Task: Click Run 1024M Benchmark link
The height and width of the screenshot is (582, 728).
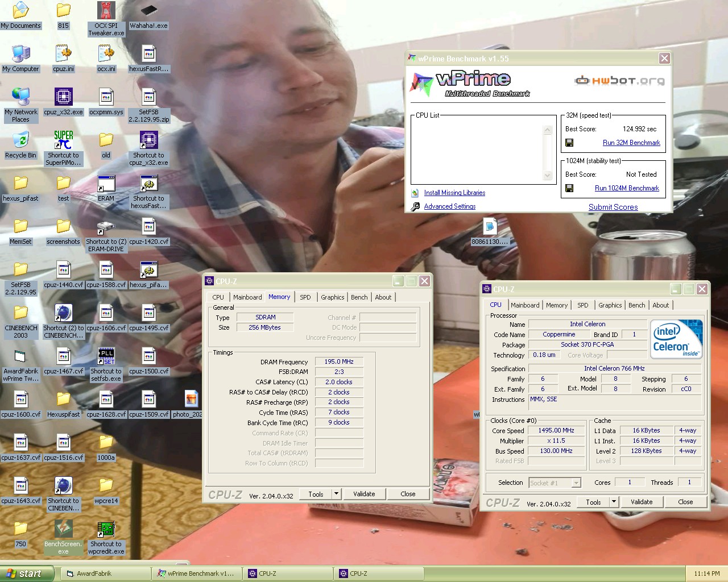Action: [627, 188]
